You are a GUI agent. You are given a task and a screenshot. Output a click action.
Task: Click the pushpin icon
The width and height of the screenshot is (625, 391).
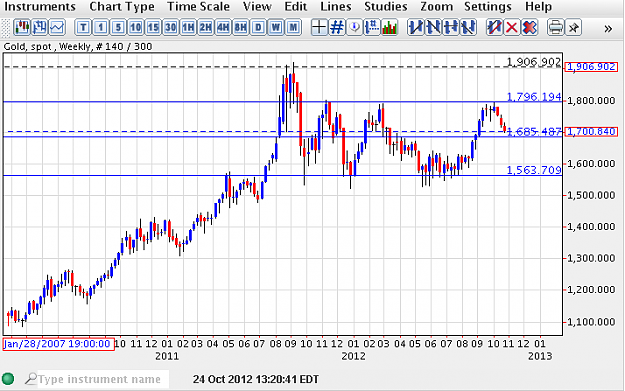(x=573, y=28)
